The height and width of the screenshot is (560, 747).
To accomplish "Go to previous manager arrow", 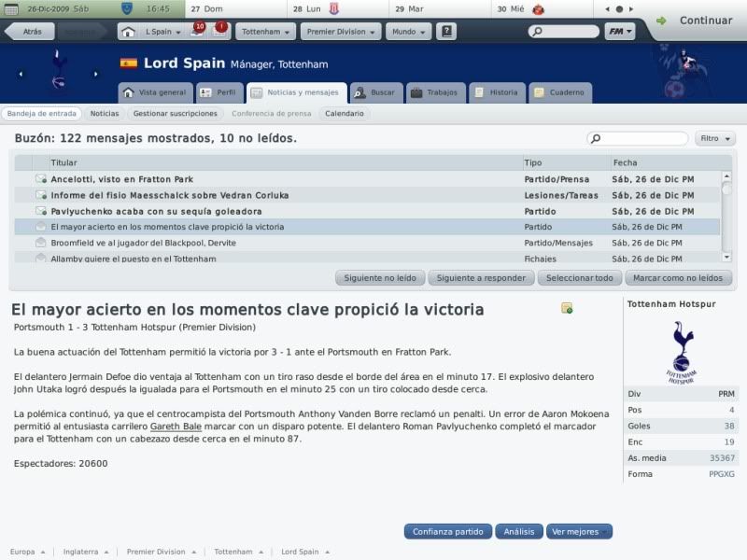I will pyautogui.click(x=21, y=74).
